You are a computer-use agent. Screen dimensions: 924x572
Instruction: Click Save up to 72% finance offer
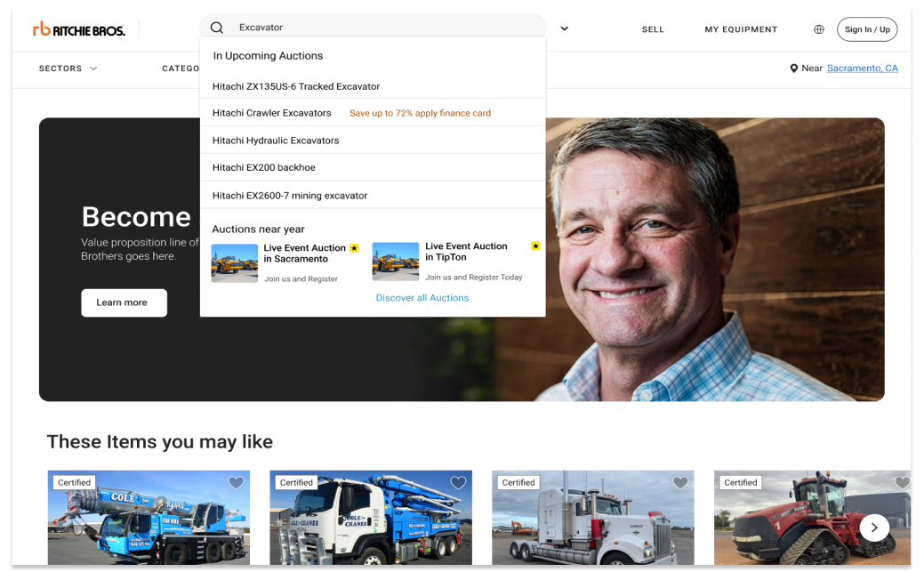click(420, 113)
